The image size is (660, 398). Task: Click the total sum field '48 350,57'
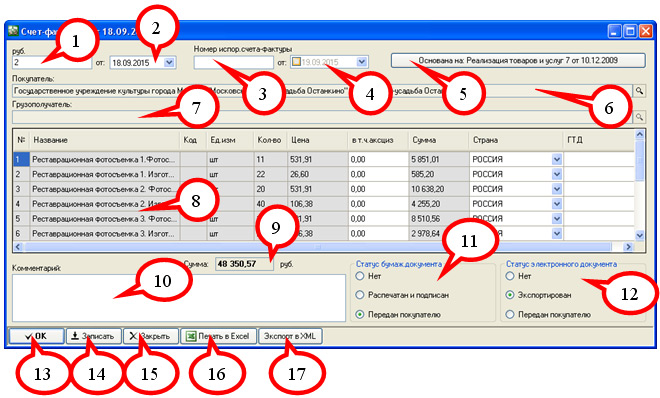(x=245, y=264)
